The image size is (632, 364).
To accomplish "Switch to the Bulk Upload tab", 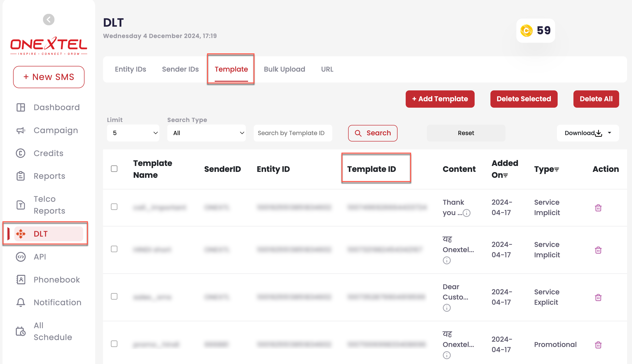I will coord(284,69).
